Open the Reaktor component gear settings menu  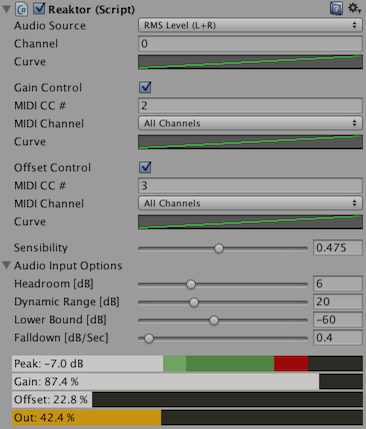click(x=354, y=8)
